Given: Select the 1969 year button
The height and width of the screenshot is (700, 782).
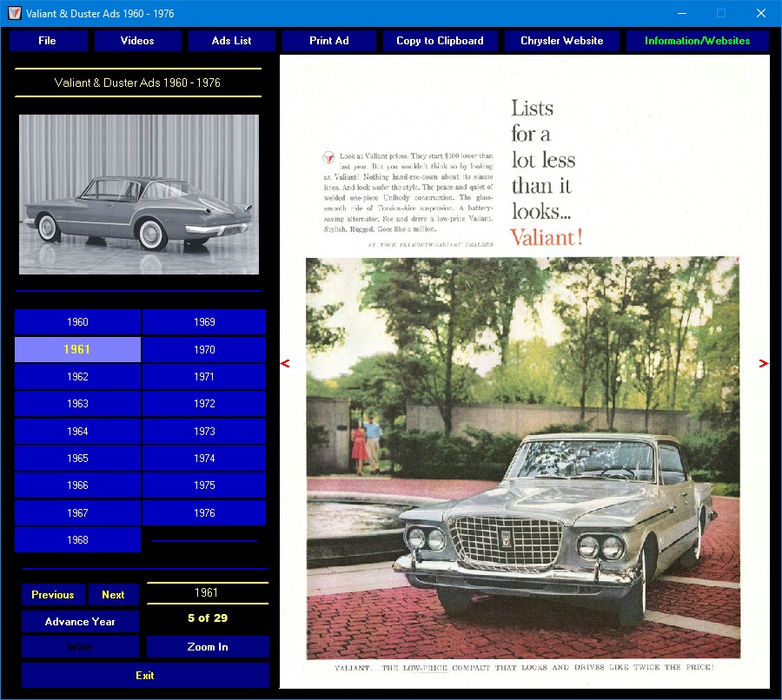Looking at the screenshot, I should 204,322.
